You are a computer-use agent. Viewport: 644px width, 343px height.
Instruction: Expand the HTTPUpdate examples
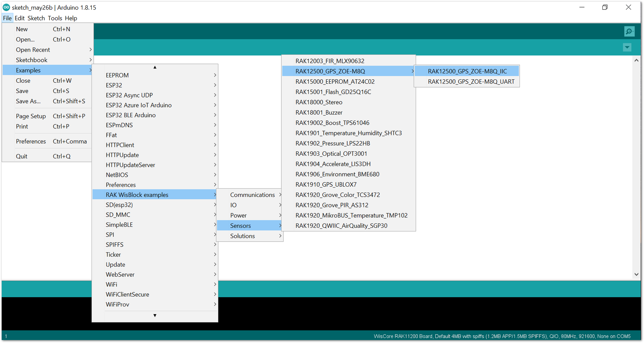155,155
